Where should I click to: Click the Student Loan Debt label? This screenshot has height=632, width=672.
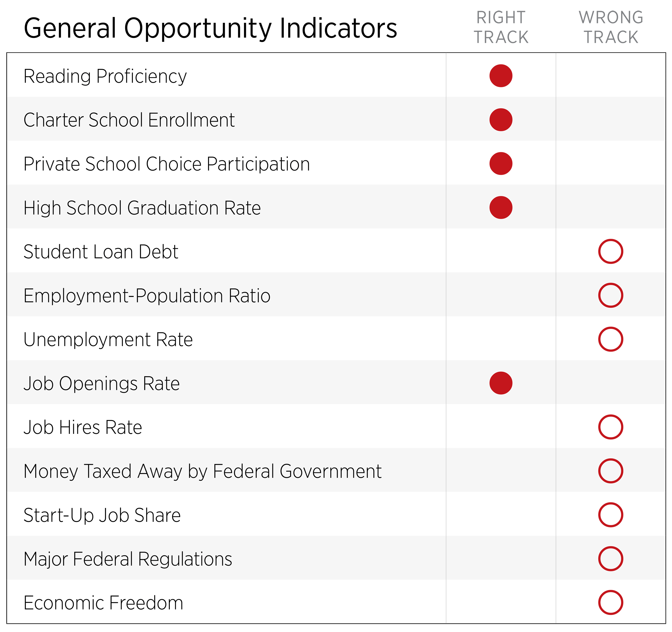pyautogui.click(x=101, y=252)
